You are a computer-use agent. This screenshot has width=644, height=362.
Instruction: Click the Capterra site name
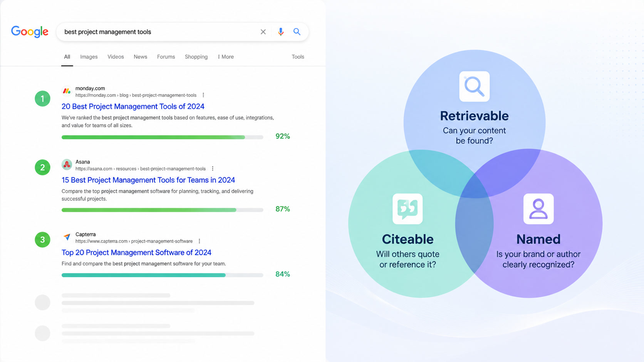(86, 234)
